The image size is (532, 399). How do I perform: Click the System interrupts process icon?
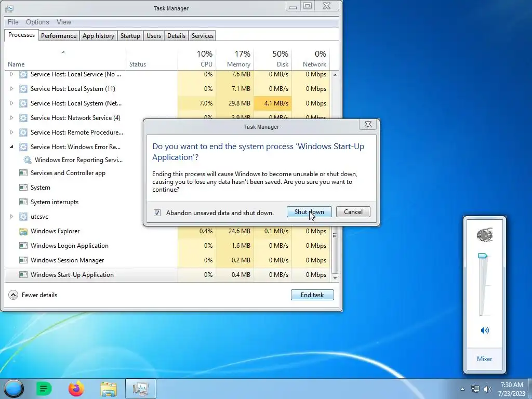point(23,202)
